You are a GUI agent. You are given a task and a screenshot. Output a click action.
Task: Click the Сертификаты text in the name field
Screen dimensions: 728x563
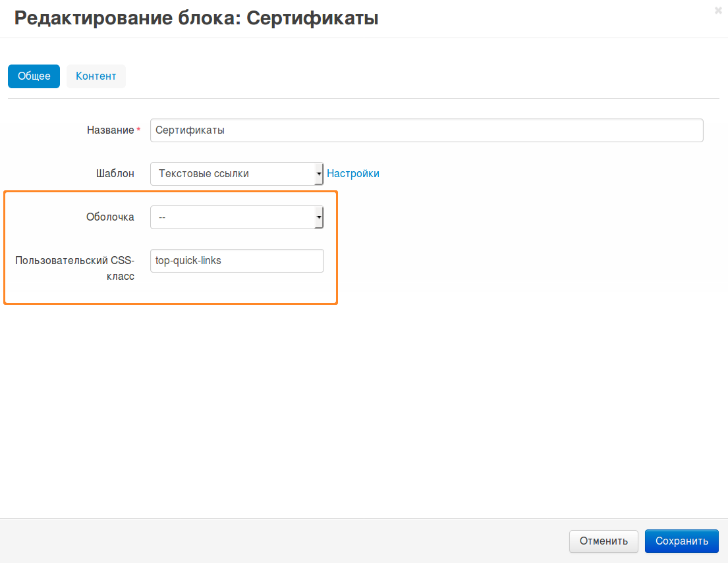[190, 130]
